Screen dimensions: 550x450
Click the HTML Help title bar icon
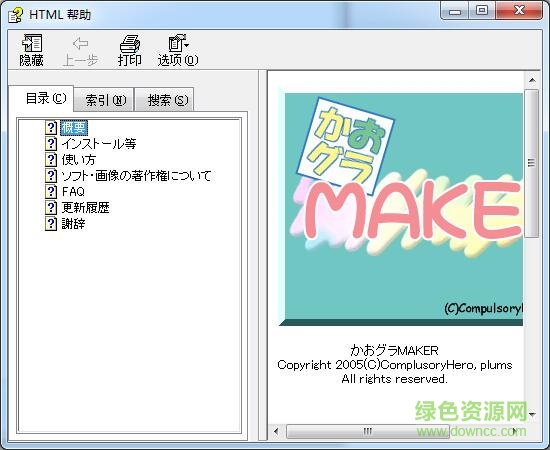pos(16,15)
